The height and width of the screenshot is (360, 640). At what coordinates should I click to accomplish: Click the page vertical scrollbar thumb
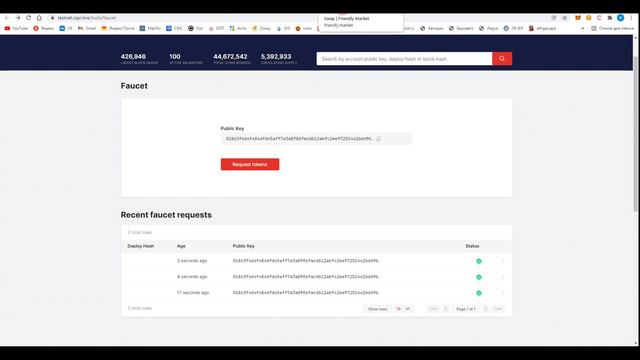(x=636, y=135)
